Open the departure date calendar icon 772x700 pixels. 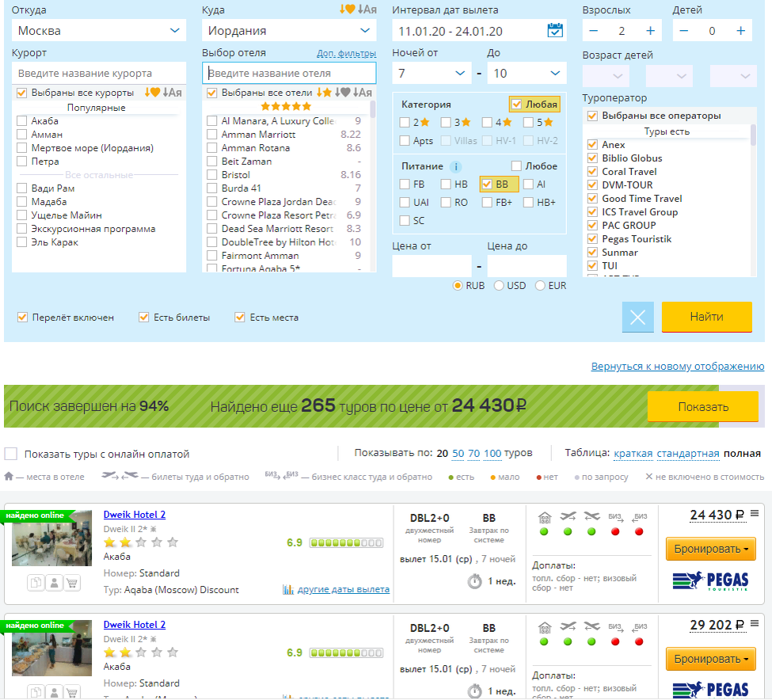[x=555, y=31]
